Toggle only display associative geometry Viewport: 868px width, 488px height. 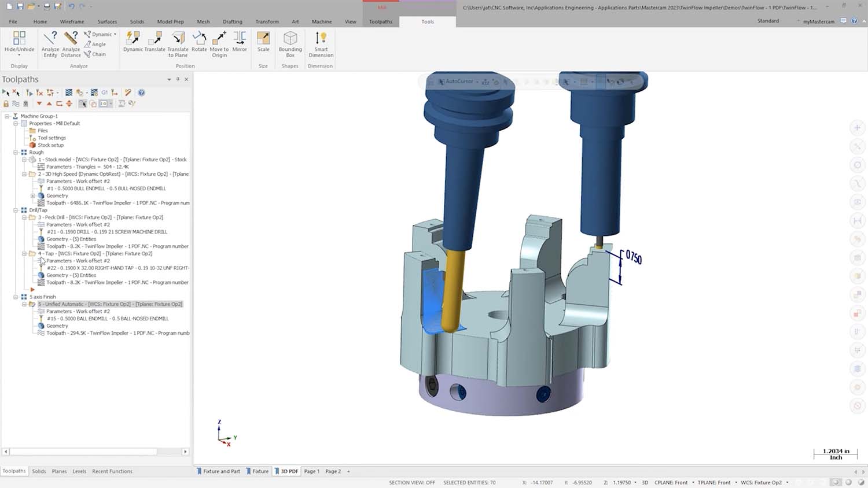93,103
